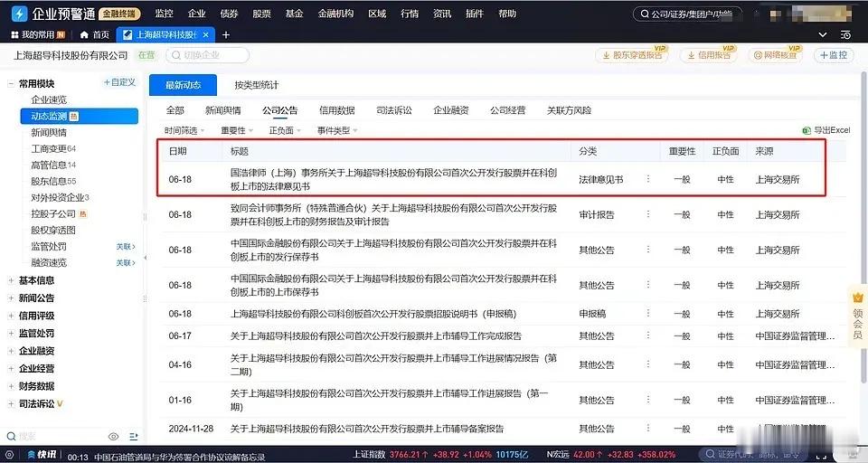Expand 基本信息 tree section
868x463 pixels.
(11, 280)
